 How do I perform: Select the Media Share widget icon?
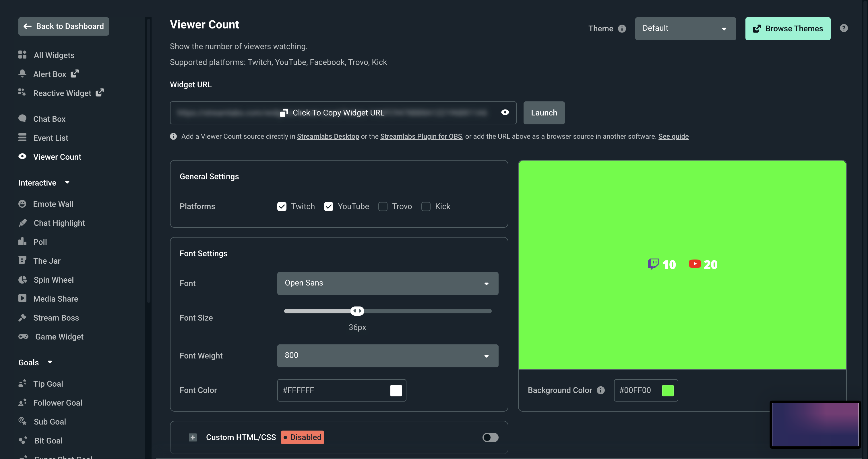tap(22, 298)
